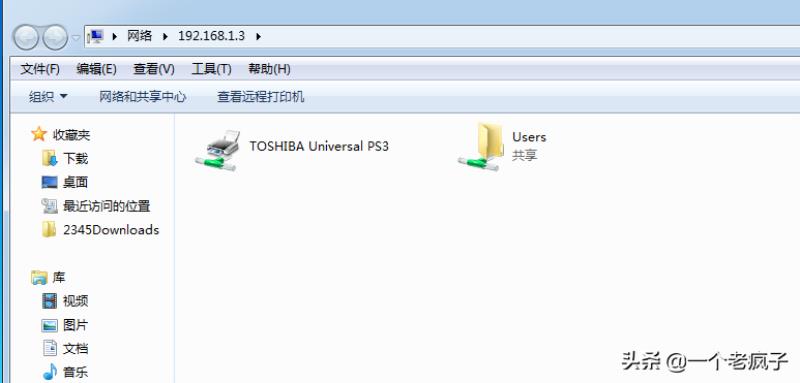The height and width of the screenshot is (383, 800).
Task: Click the Back navigation arrow button
Action: click(x=26, y=37)
